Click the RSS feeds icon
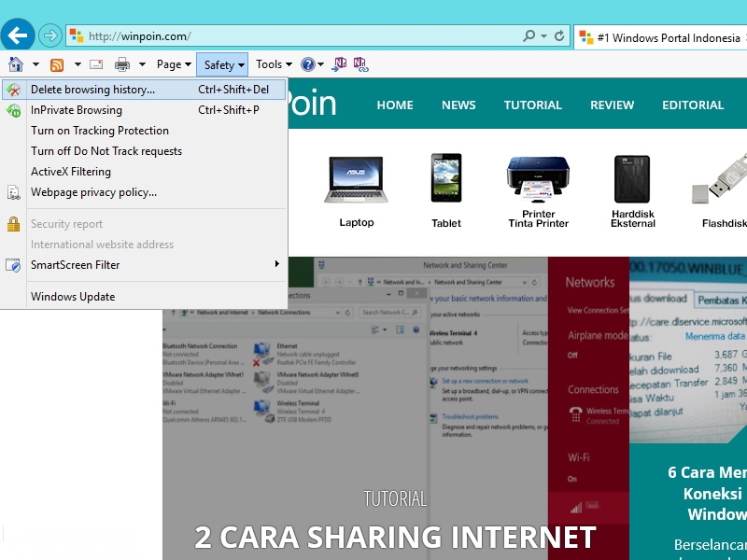The width and height of the screenshot is (747, 560). pyautogui.click(x=57, y=64)
